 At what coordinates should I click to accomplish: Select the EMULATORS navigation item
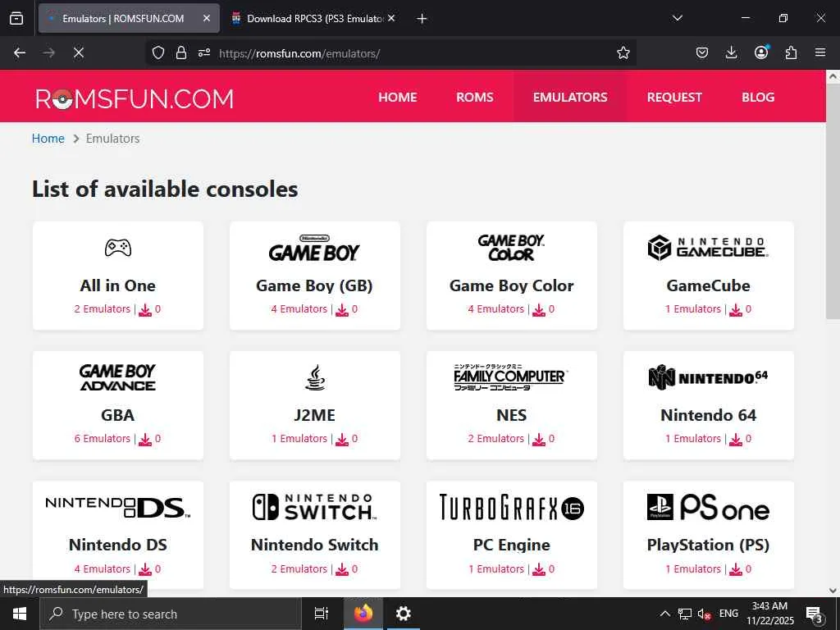[x=570, y=97]
